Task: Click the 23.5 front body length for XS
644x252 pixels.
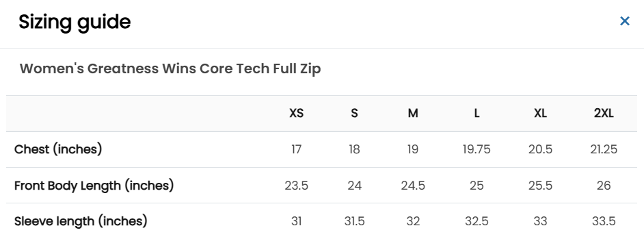Action: [296, 186]
